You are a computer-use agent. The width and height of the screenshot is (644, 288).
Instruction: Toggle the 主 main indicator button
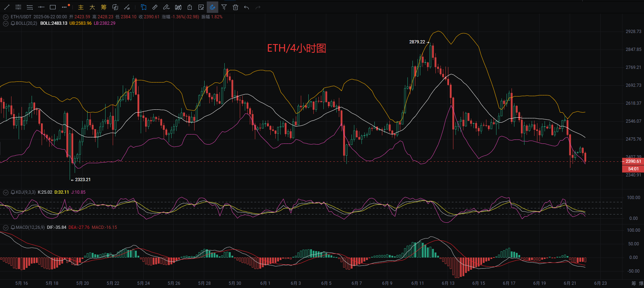81,7
